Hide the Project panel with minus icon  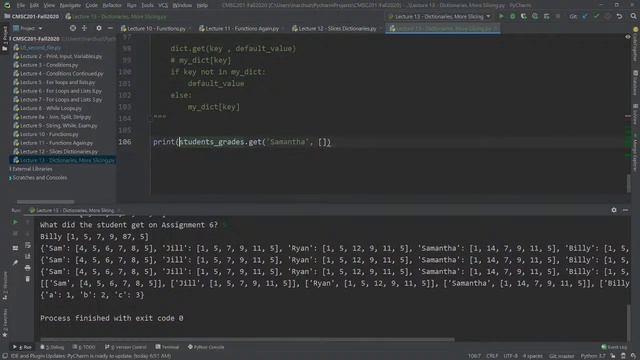tap(110, 28)
